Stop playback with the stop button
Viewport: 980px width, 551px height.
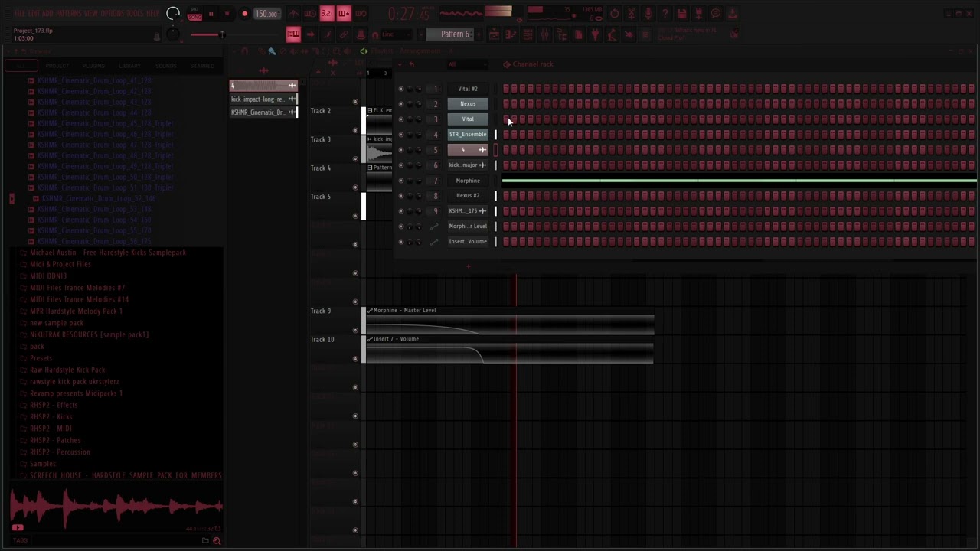point(227,14)
